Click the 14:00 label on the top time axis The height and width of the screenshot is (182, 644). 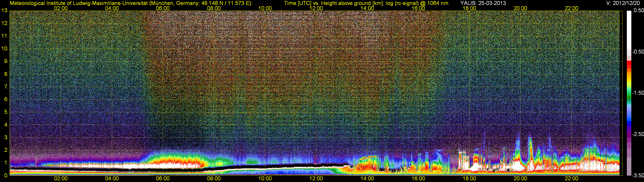[367, 8]
